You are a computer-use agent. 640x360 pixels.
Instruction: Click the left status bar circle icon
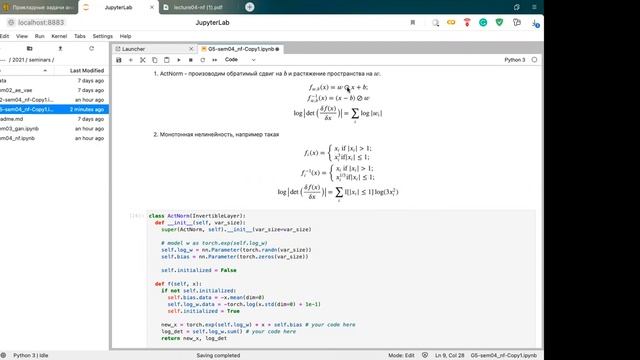(x=3, y=356)
